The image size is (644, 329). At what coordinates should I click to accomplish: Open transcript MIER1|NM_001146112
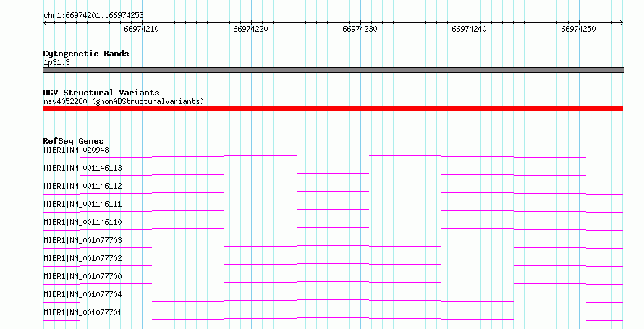click(82, 187)
